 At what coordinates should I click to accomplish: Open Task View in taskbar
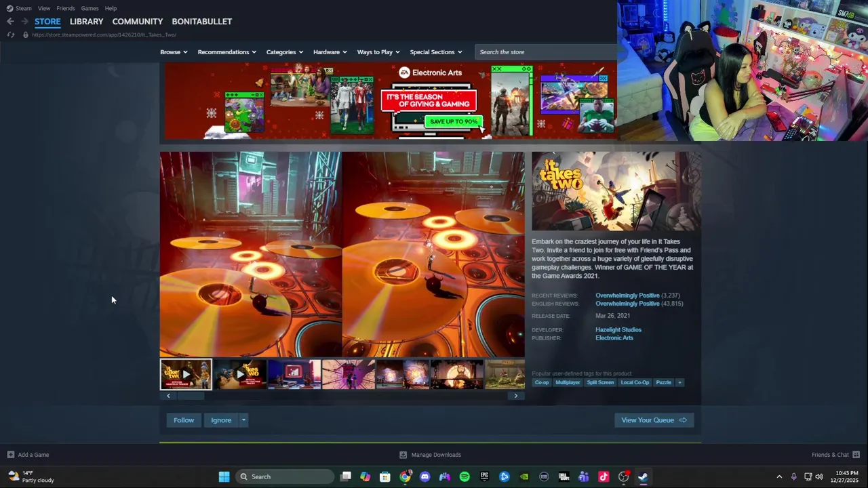[346, 476]
